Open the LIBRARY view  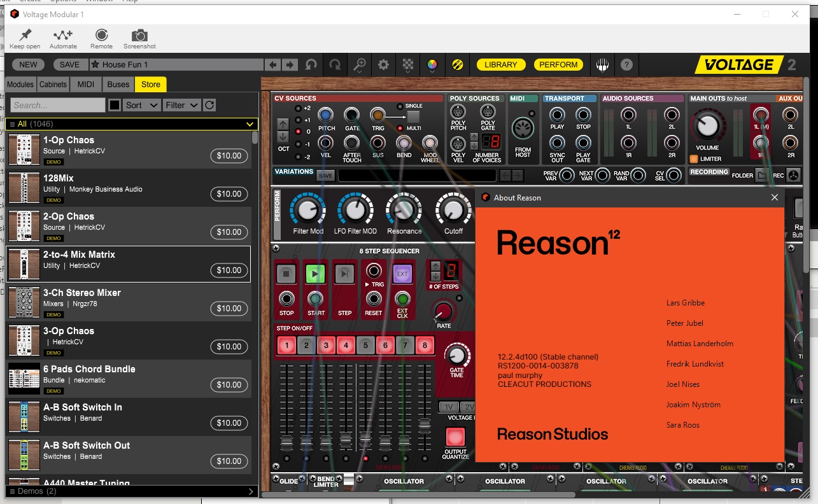coord(501,64)
